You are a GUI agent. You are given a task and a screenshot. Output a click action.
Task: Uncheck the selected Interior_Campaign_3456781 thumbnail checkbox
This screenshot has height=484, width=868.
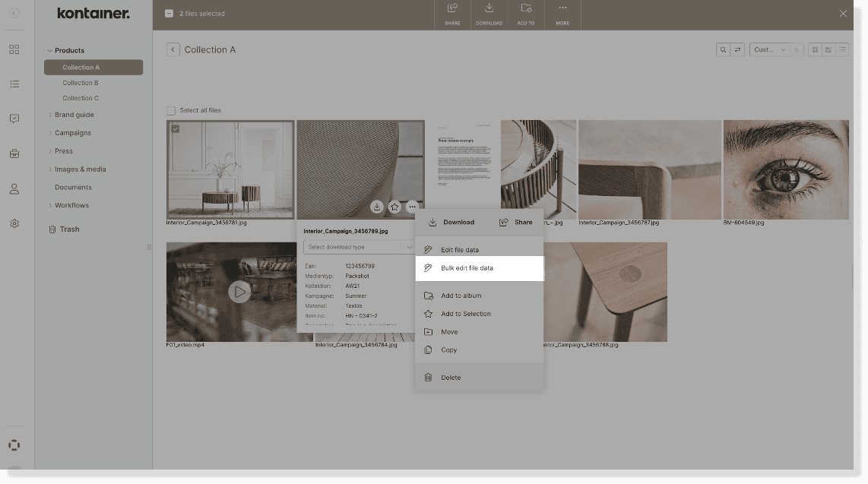[x=175, y=128]
